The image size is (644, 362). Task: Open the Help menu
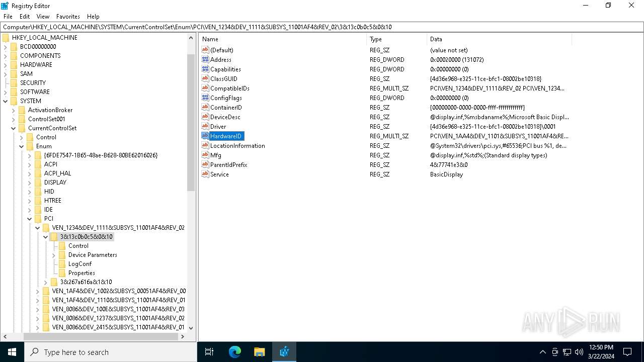[x=93, y=16]
